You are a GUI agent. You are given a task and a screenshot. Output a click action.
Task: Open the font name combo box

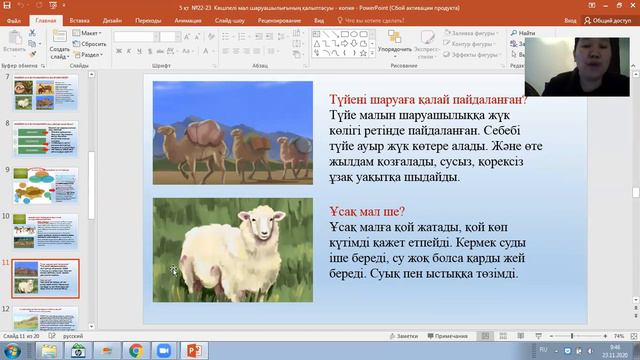[136, 37]
